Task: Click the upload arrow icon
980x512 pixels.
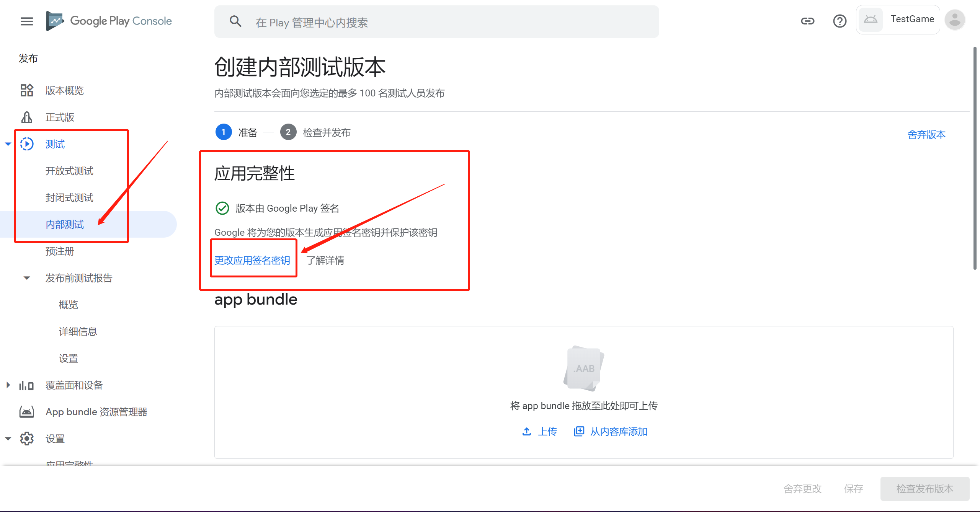Action: point(527,432)
